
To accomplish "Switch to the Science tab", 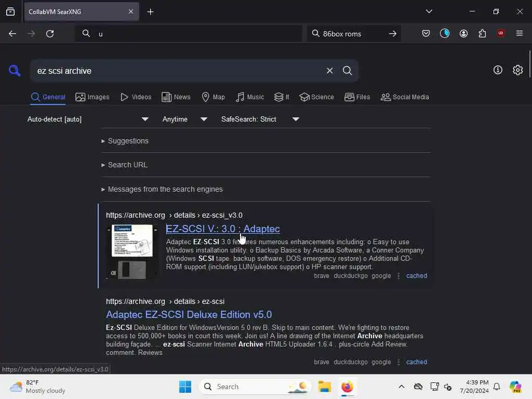I will point(316,97).
